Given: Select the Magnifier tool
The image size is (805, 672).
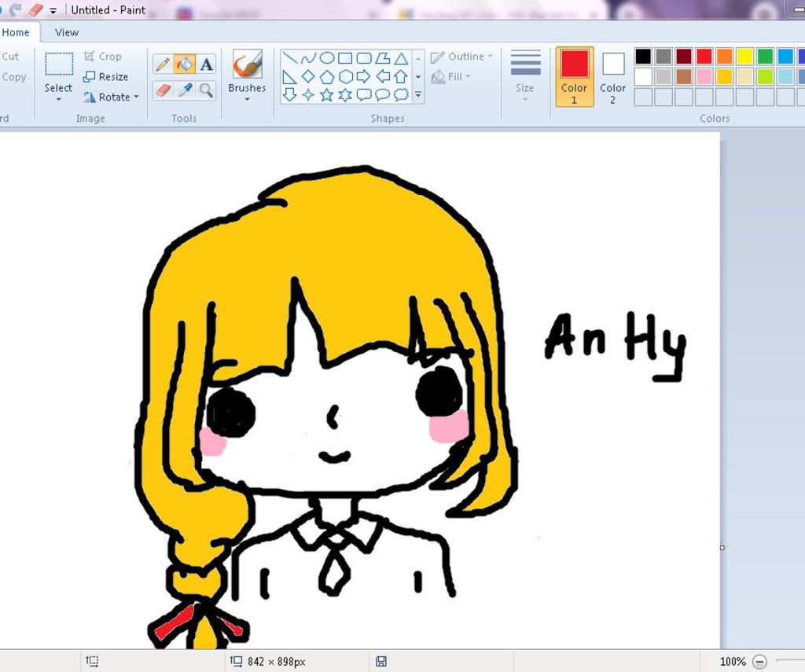Looking at the screenshot, I should (207, 91).
